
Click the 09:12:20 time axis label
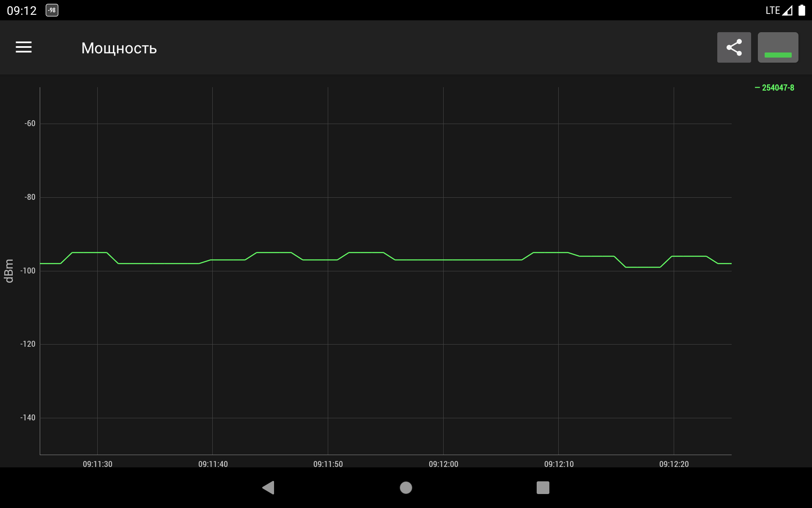click(674, 464)
